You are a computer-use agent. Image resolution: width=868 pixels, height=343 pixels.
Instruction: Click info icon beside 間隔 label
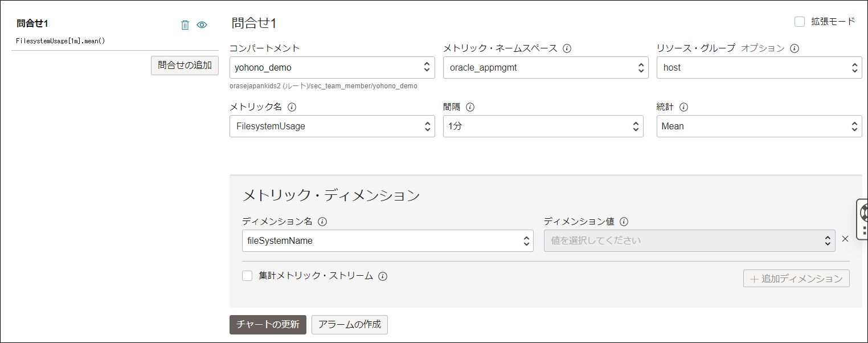click(x=470, y=107)
